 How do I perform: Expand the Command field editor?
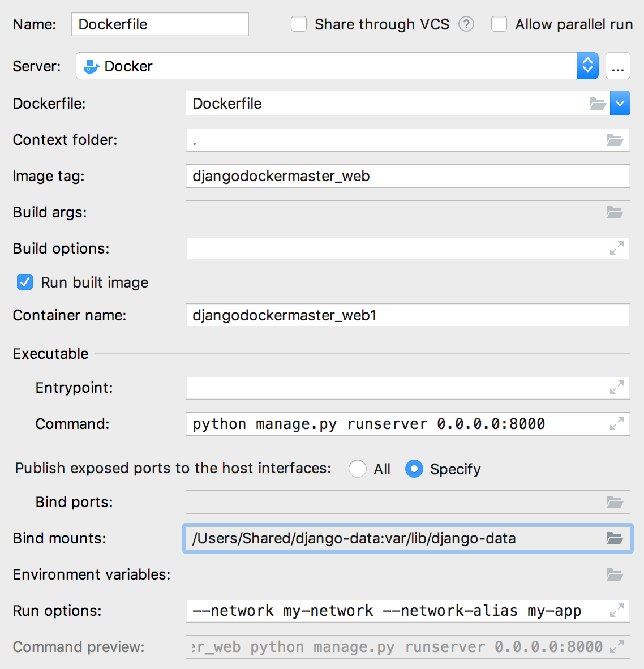click(x=617, y=424)
